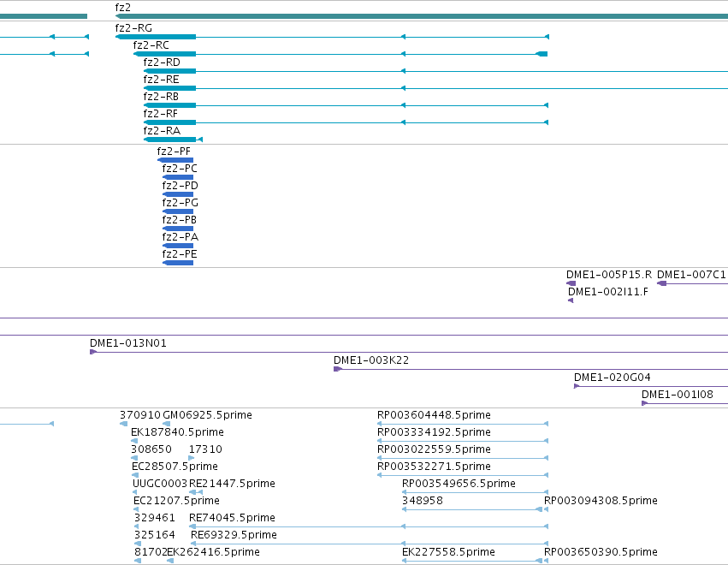Select the DME1-005P15.R feature label
The width and height of the screenshot is (728, 565).
609,275
